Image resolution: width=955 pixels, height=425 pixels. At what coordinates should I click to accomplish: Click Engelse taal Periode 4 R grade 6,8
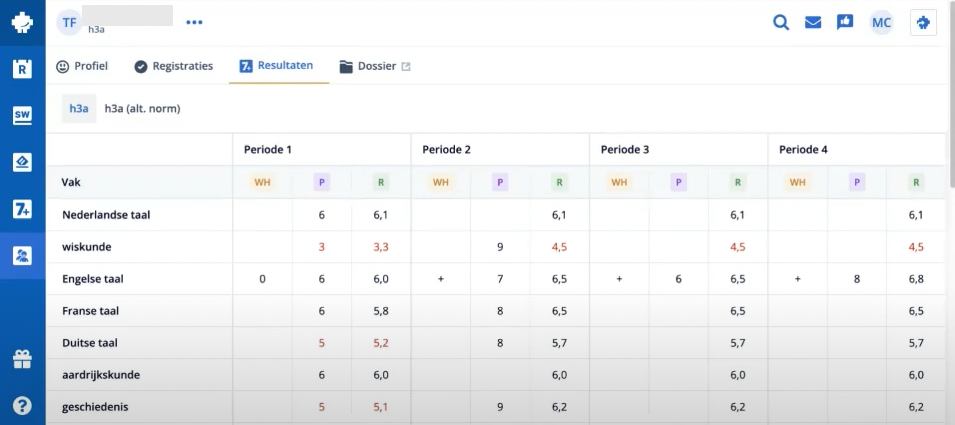tap(916, 279)
